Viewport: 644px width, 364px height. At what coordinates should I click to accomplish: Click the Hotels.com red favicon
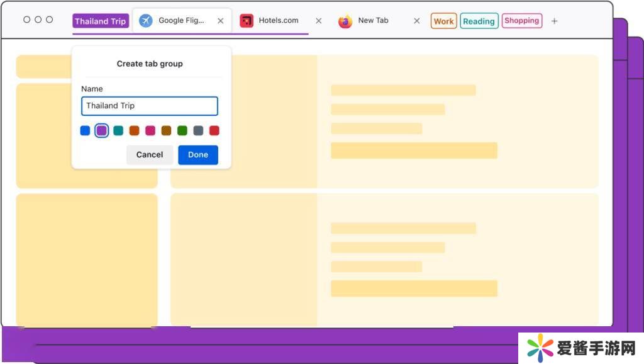point(247,21)
